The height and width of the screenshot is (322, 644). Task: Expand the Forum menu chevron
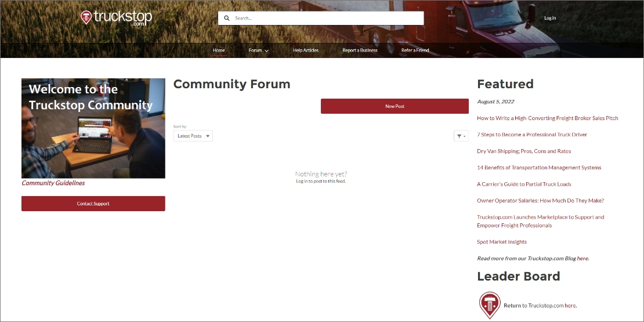266,50
